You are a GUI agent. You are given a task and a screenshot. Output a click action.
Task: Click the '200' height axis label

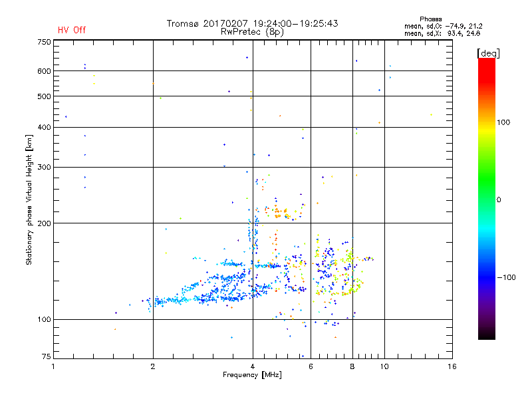(x=44, y=223)
